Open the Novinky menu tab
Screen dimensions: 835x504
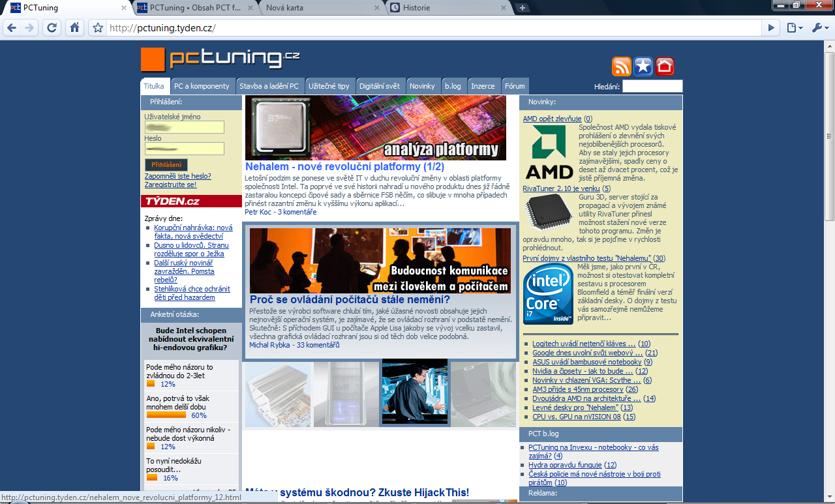422,86
